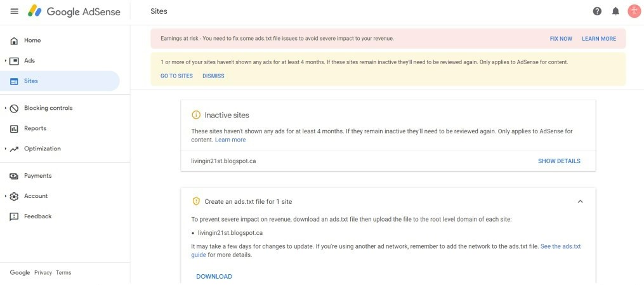Viewport: 644px width, 285px height.
Task: Click FIX NOW in red banner
Action: pos(561,39)
